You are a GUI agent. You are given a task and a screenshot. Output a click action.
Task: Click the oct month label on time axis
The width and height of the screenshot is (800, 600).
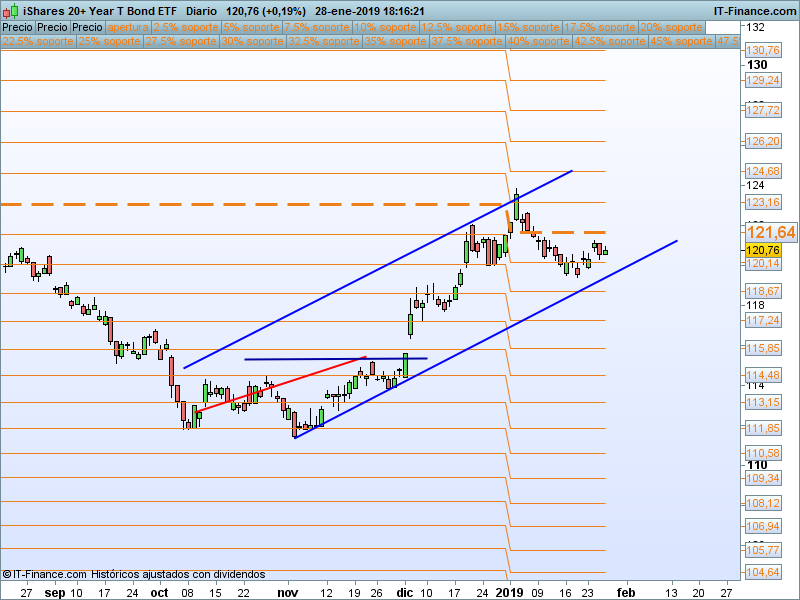[x=160, y=592]
